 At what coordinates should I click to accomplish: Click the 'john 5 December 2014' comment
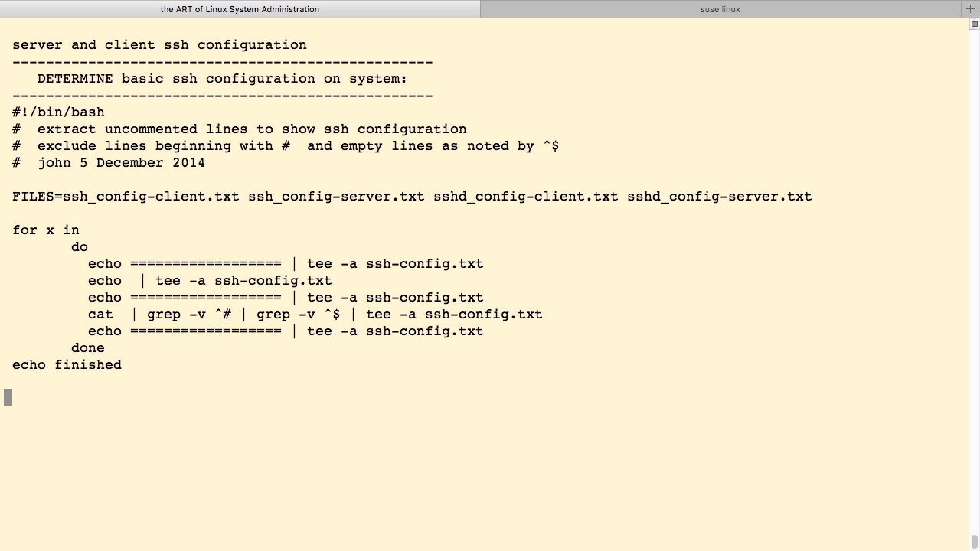[x=121, y=163]
